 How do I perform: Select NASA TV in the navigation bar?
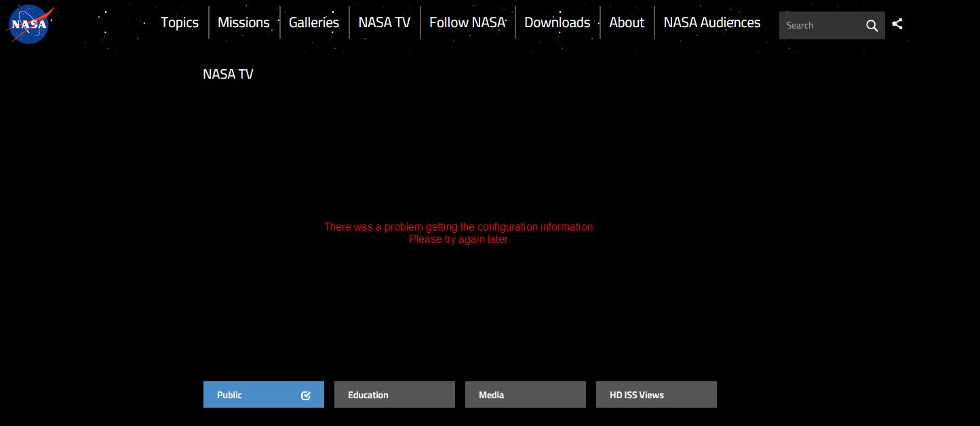coord(384,22)
